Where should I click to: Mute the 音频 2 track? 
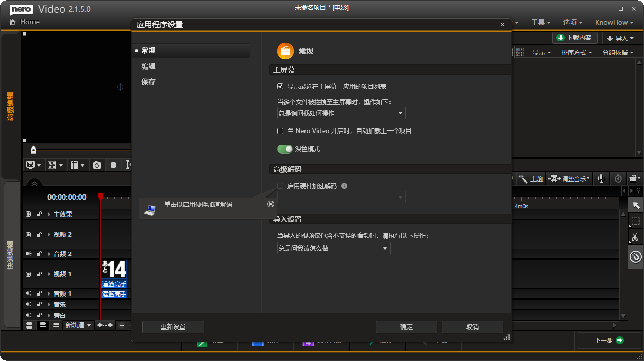28,254
